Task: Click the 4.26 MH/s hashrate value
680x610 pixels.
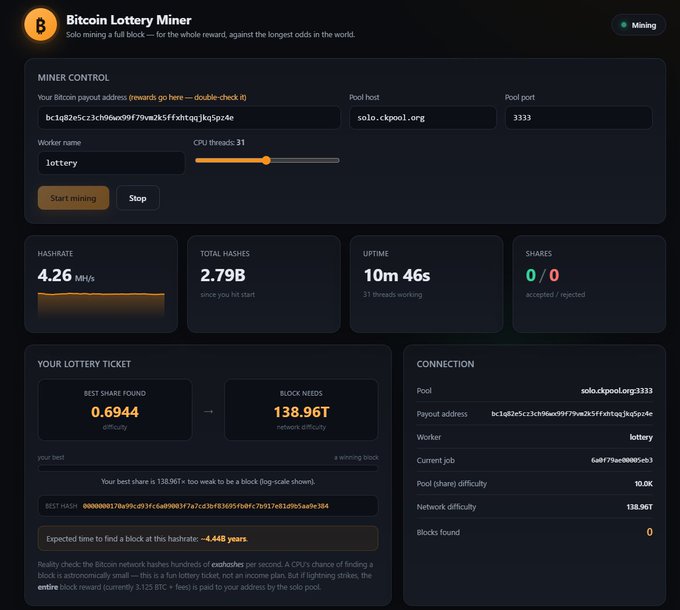Action: pyautogui.click(x=66, y=275)
